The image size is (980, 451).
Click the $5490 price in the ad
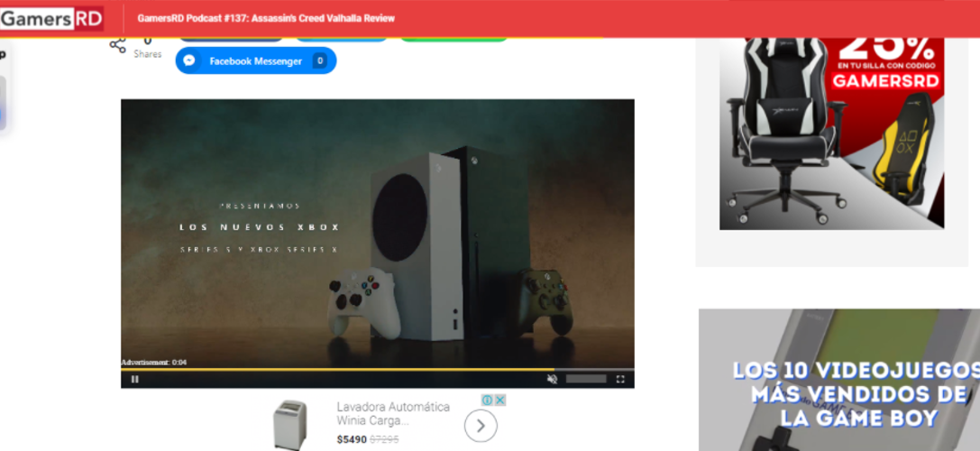click(x=352, y=440)
